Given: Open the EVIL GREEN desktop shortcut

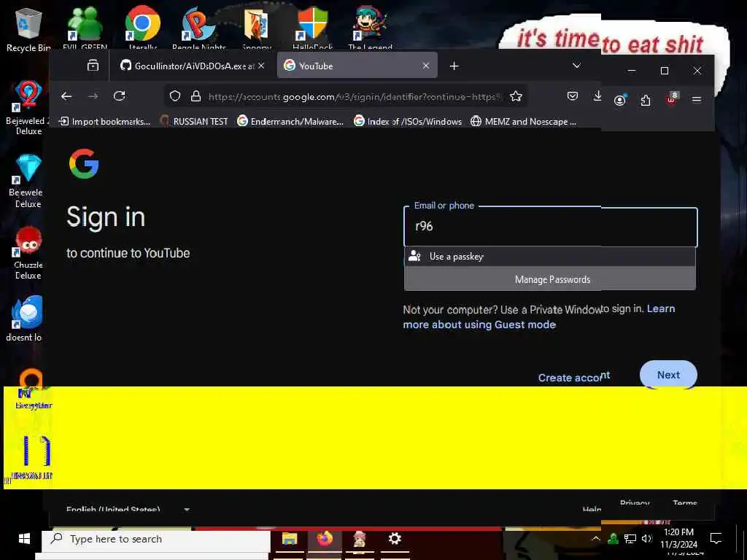Looking at the screenshot, I should click(x=85, y=28).
